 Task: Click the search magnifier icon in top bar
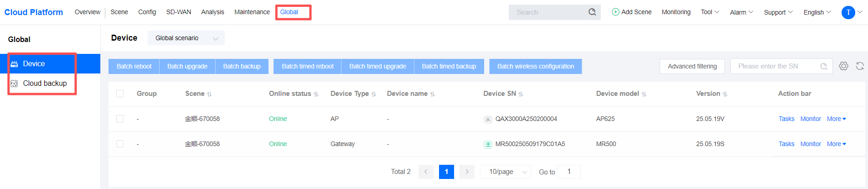coord(592,12)
